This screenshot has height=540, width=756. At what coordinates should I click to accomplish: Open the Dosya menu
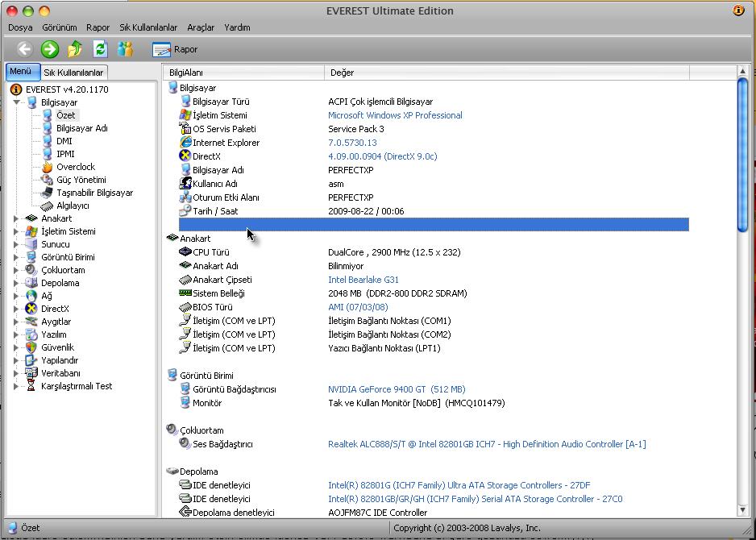[20, 27]
